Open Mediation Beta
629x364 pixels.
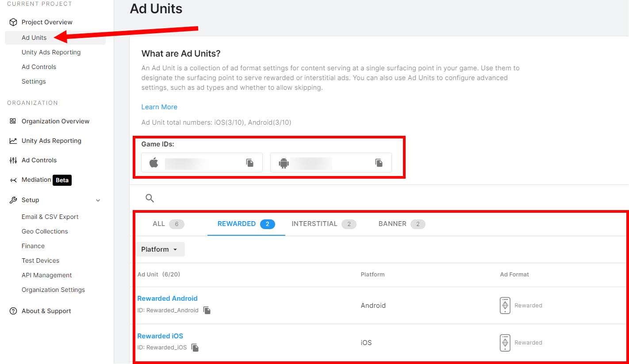46,180
